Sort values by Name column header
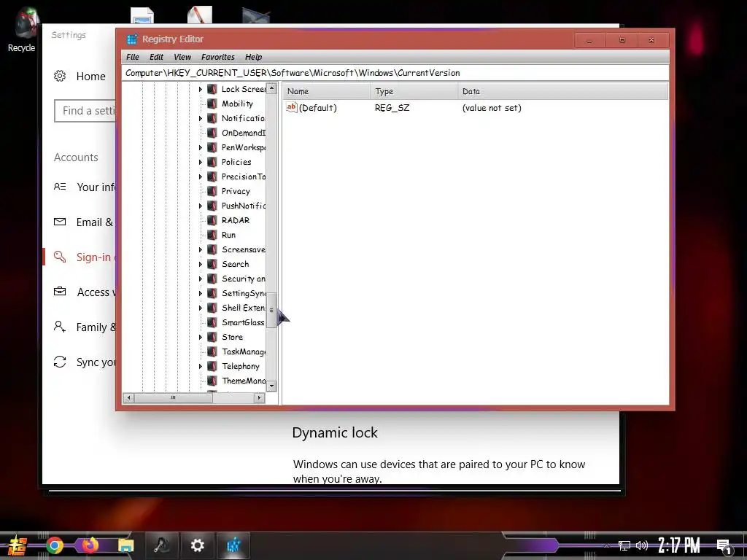Viewport: 747px width, 560px height. click(327, 91)
